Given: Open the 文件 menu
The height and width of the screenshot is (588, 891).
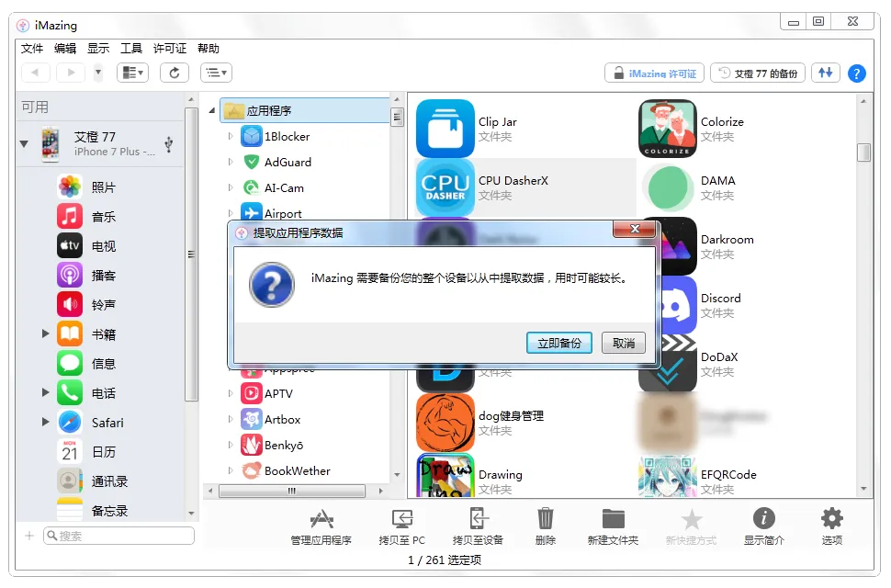Looking at the screenshot, I should 32,49.
